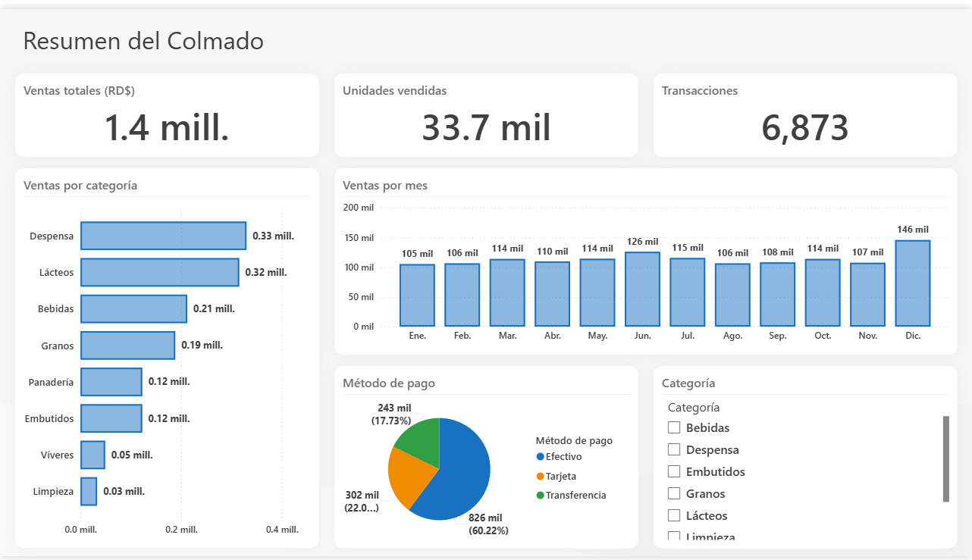This screenshot has width=972, height=560.
Task: Check the Bebidas category checkbox
Action: coord(674,427)
